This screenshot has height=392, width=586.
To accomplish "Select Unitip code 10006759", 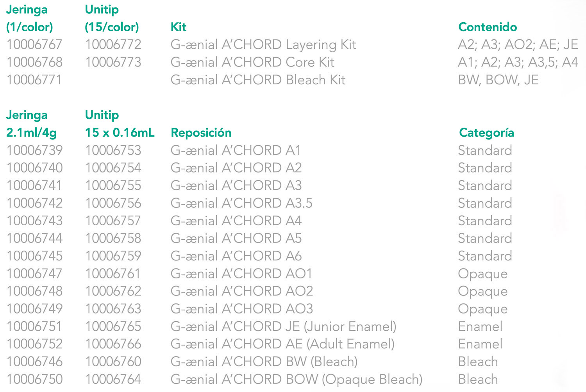I will 113,256.
